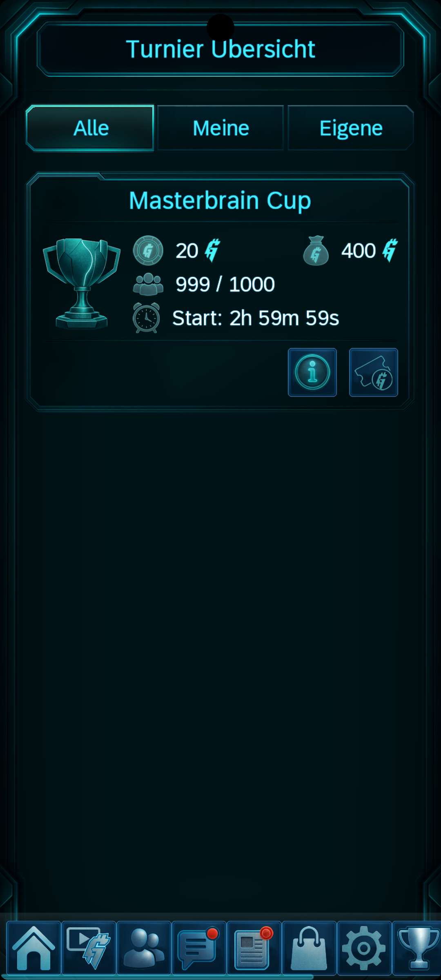
Task: Open chat messages with red notification
Action: click(x=199, y=948)
